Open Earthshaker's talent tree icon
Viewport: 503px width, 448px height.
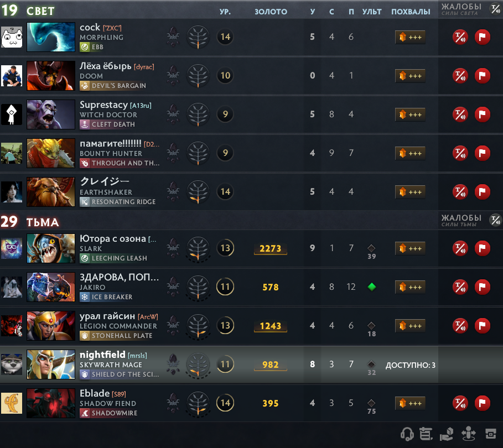click(x=198, y=192)
